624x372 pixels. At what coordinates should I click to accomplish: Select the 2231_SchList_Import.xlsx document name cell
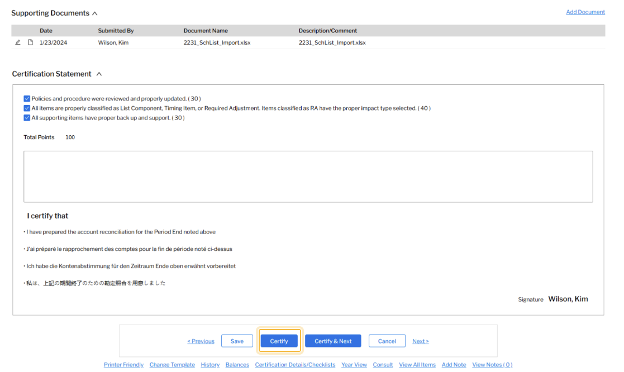[x=217, y=43]
